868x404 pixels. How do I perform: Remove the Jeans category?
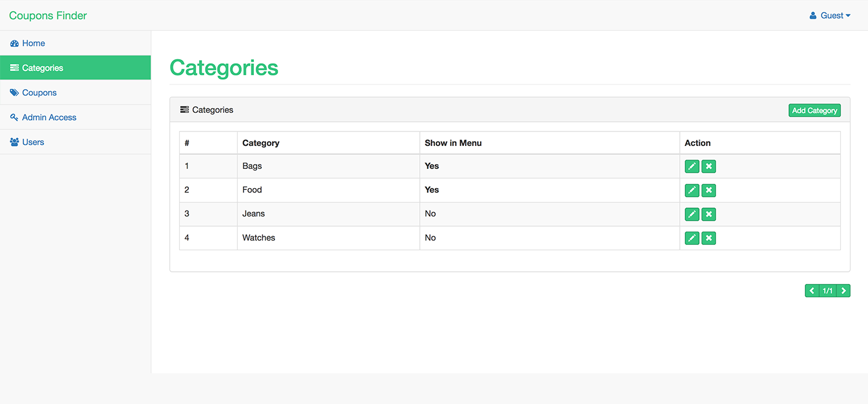[x=709, y=214]
